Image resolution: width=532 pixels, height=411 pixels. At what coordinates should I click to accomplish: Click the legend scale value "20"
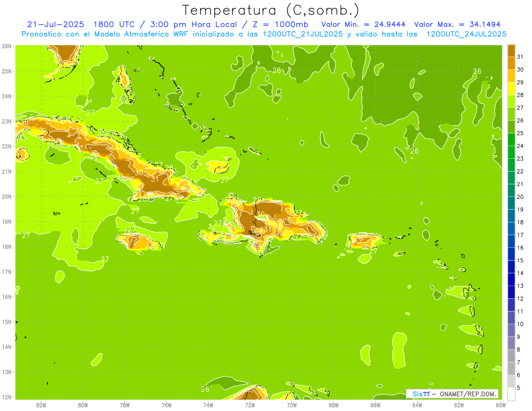[520, 197]
